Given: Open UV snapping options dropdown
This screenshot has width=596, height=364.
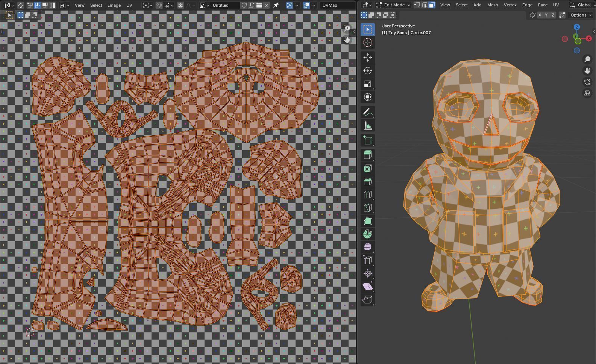Looking at the screenshot, I should click(169, 5).
